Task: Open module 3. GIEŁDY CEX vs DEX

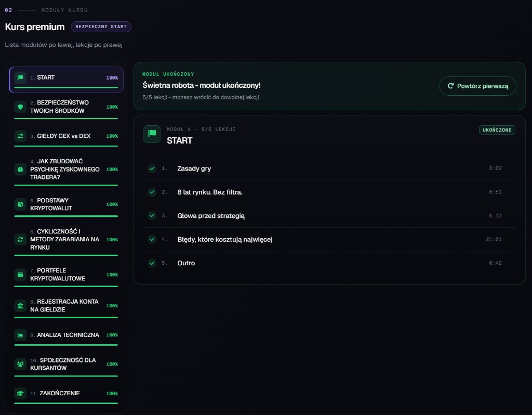Action: [66, 137]
